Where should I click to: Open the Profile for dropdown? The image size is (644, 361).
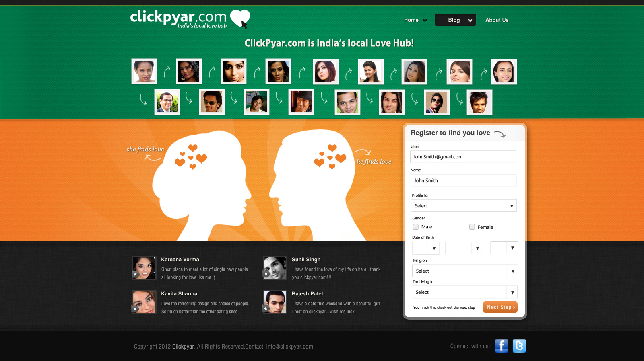[x=464, y=206]
